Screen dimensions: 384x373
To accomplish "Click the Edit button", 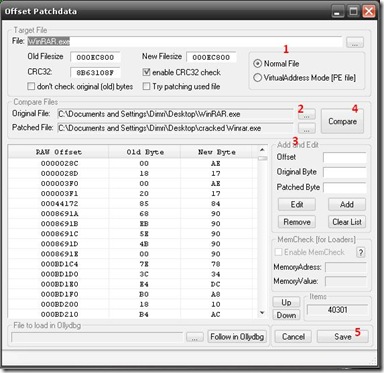I will point(297,204).
